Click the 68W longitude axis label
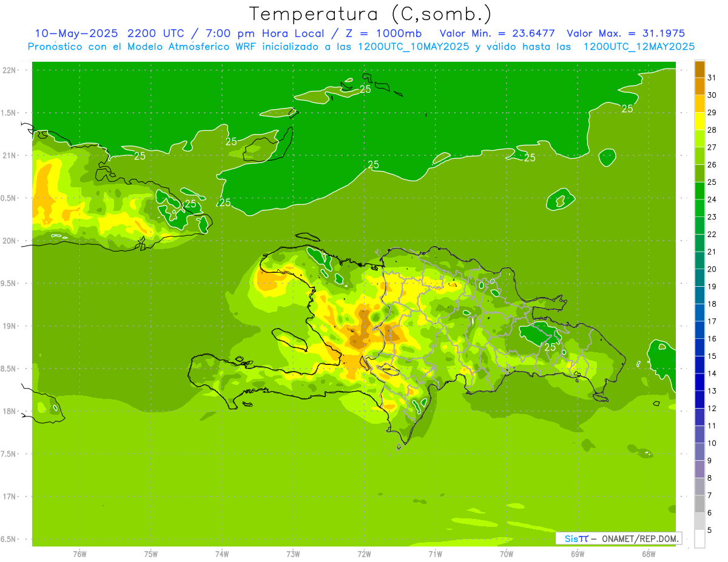Viewport: 728px width, 562px height. pos(649,554)
